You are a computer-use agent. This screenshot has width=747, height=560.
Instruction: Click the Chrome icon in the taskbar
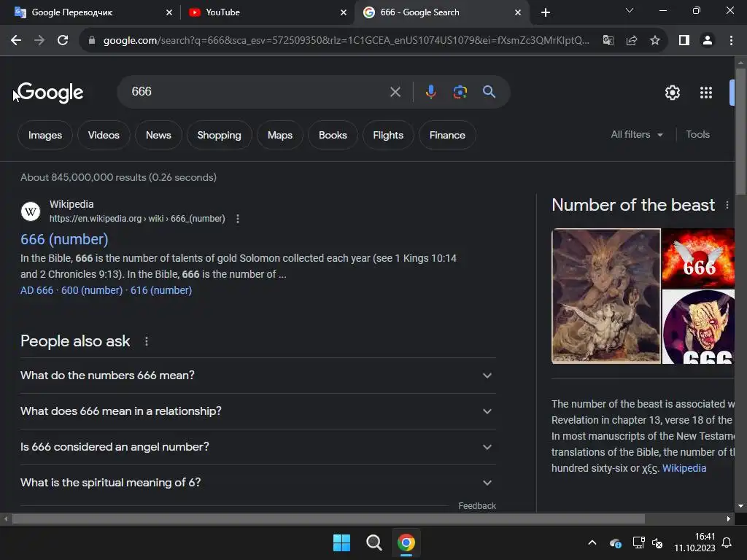(x=406, y=542)
